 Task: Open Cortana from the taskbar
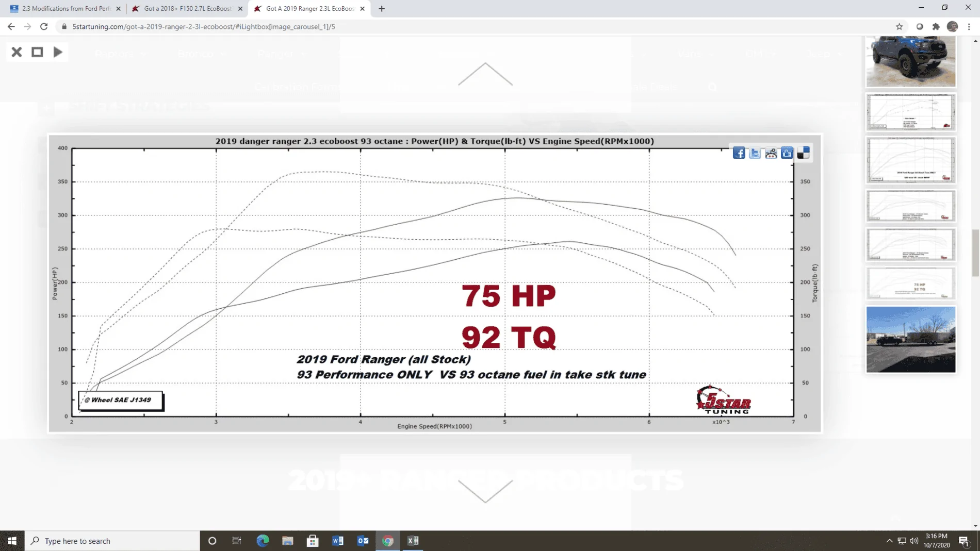212,541
